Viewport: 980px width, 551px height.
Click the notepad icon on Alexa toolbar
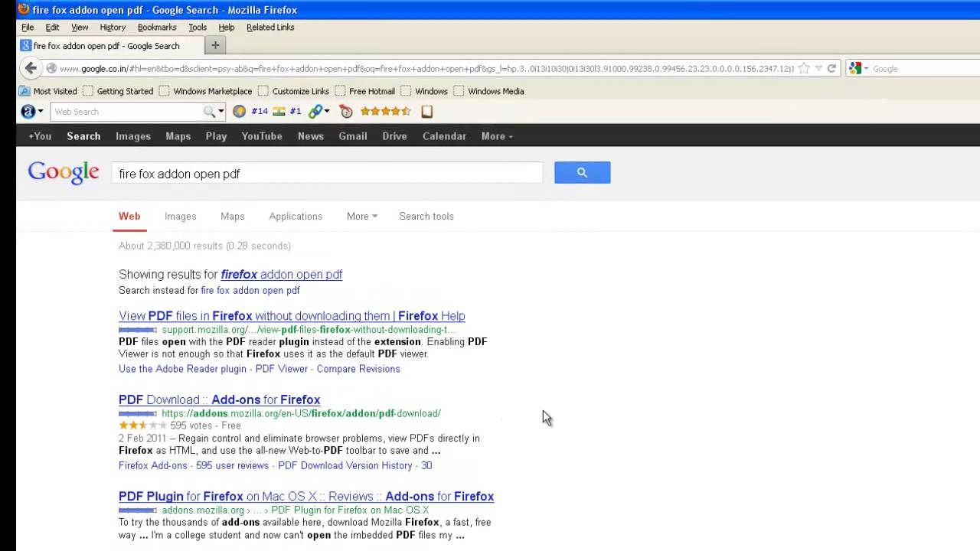(x=427, y=112)
